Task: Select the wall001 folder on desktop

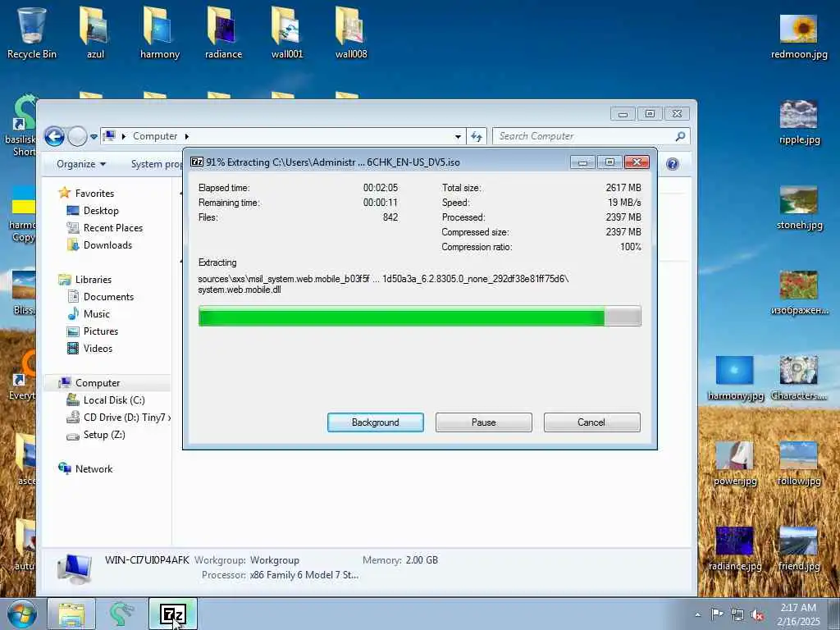Action: (x=287, y=32)
